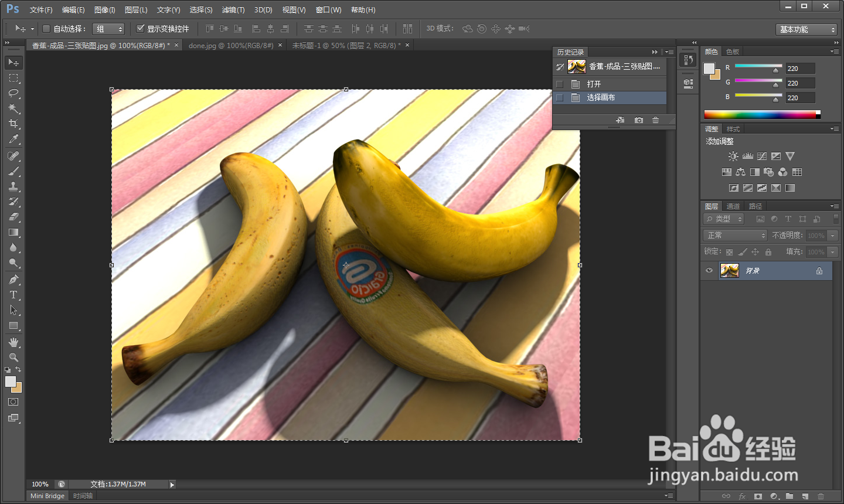Screen dimensions: 844x504
Task: Select the Brush tool
Action: pos(13,171)
